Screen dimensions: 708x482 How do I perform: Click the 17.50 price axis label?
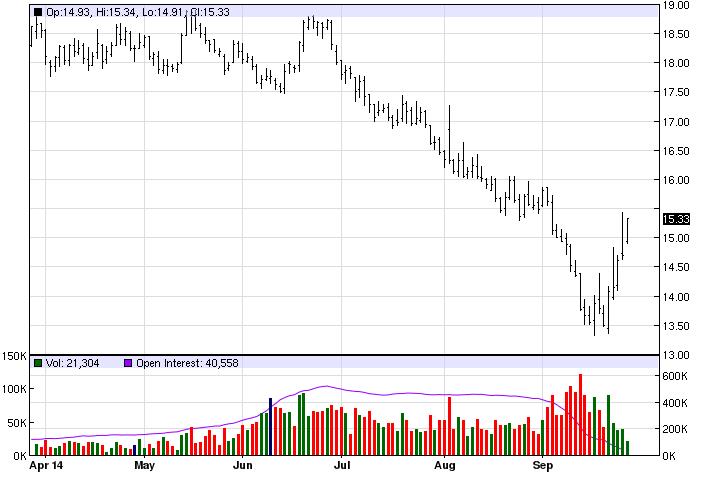676,92
